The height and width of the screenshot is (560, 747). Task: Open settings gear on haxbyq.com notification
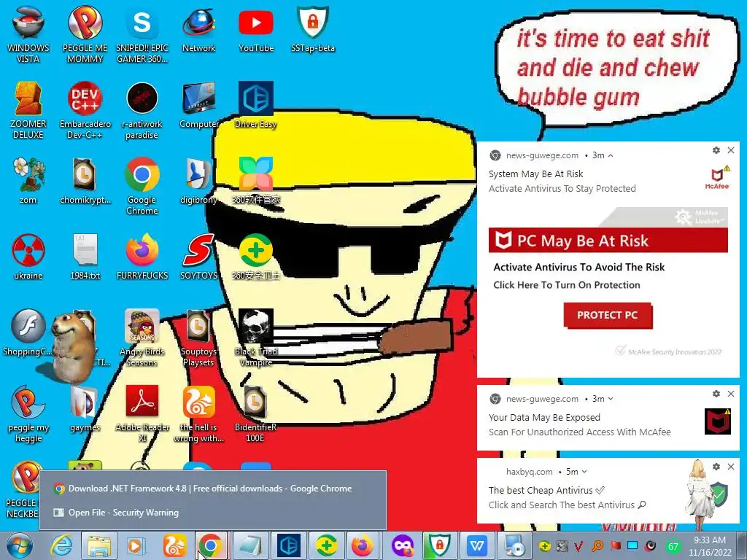pos(716,467)
